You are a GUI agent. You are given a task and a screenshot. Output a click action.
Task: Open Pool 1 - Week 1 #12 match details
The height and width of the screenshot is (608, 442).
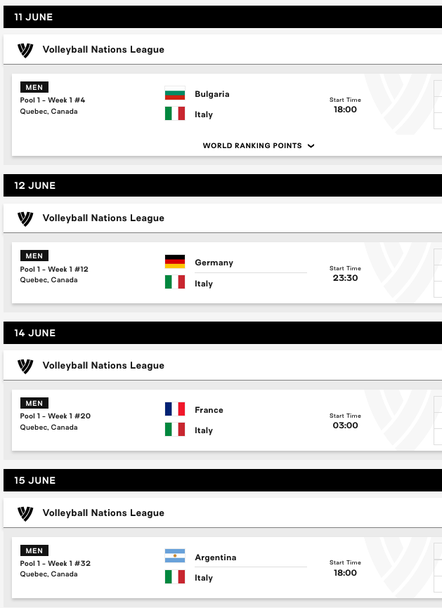point(54,269)
